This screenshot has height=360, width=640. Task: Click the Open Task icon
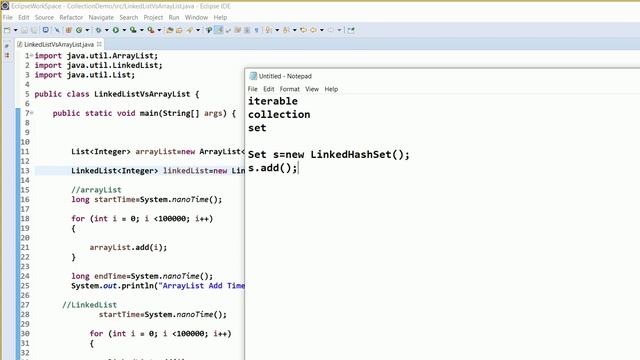pyautogui.click(x=179, y=30)
